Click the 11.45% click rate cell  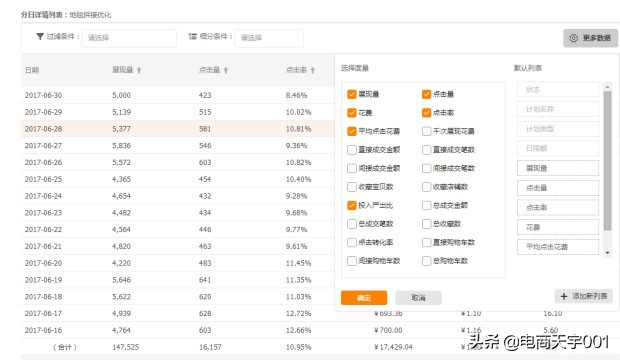coord(299,263)
